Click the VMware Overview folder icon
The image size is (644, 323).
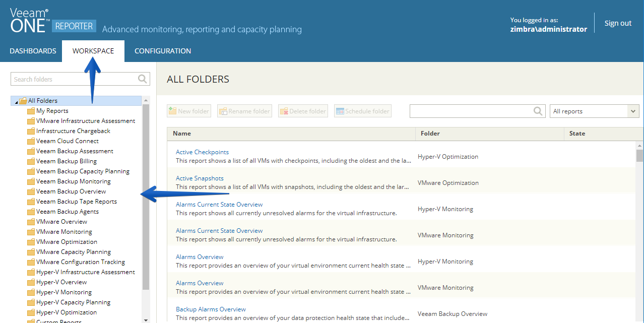31,222
